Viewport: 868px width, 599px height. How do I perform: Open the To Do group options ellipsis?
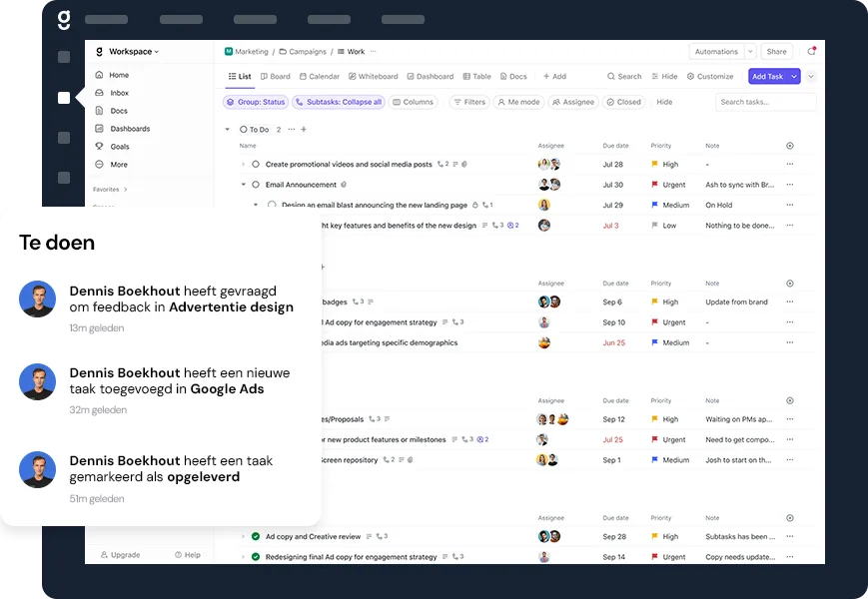[x=292, y=130]
